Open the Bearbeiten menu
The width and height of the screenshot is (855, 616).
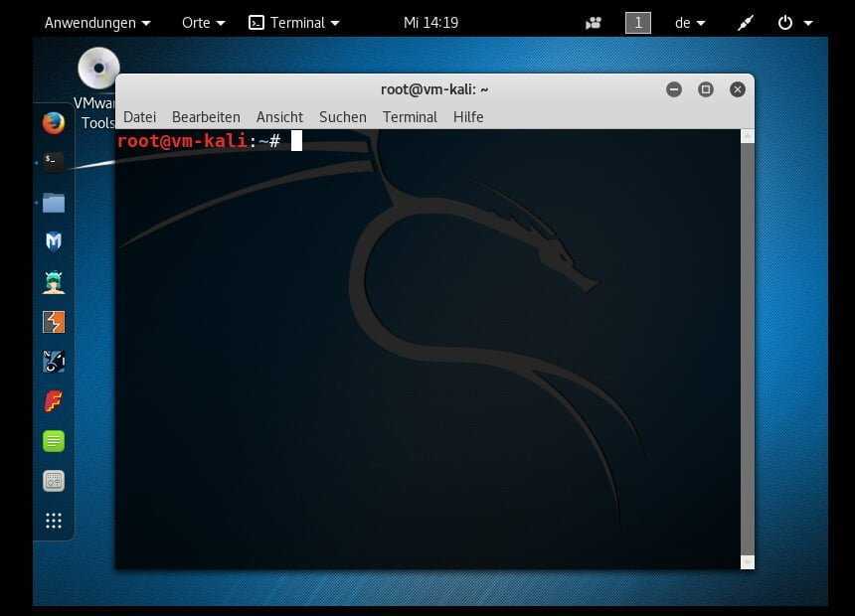[x=206, y=117]
